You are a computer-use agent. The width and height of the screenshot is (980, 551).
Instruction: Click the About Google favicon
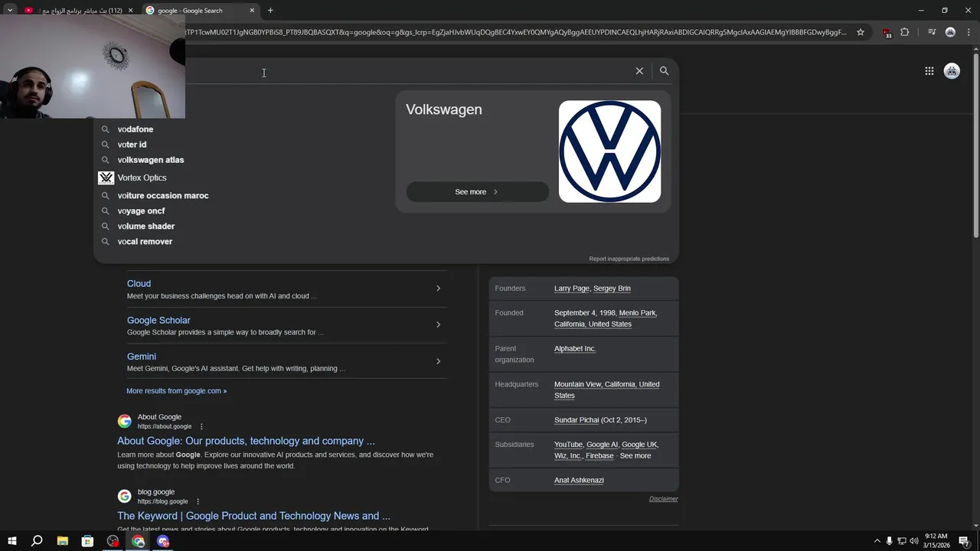point(124,421)
